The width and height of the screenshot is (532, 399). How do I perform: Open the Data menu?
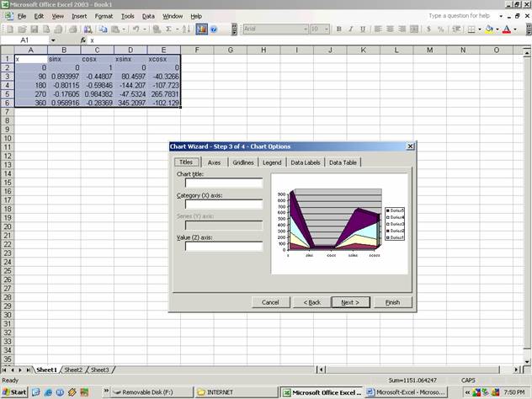148,16
